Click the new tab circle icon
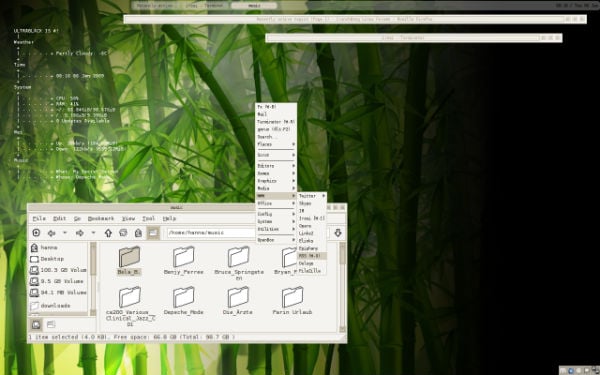 (36, 233)
